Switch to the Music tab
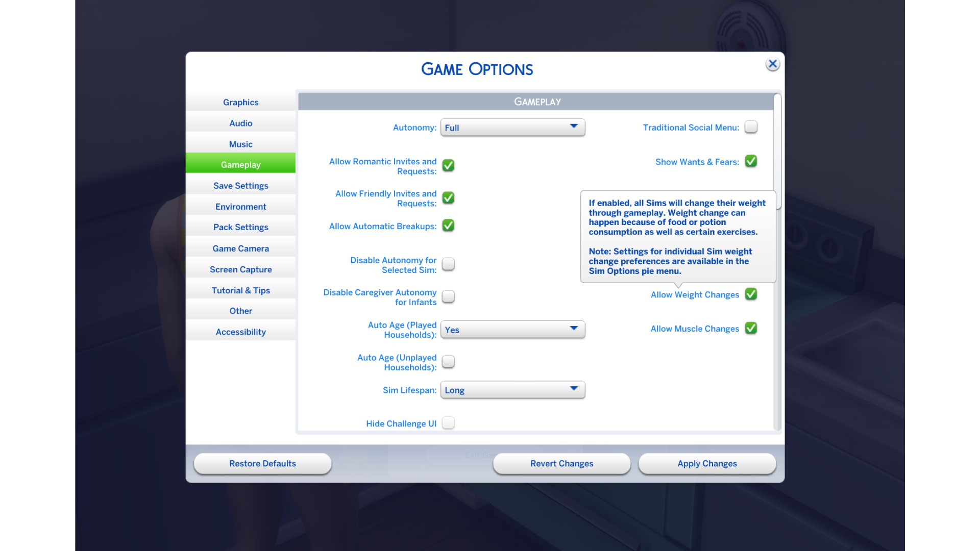Viewport: 980px width, 551px height. click(240, 144)
